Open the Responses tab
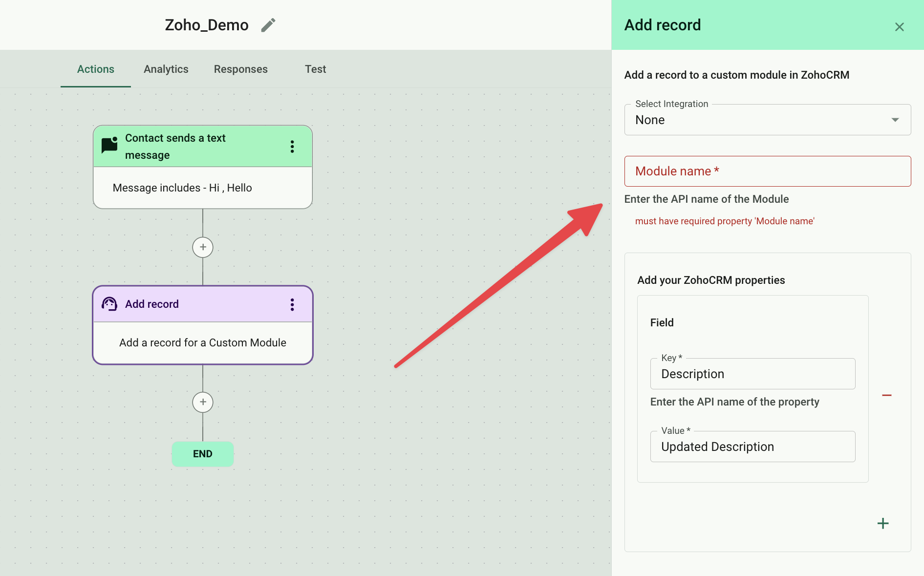Viewport: 924px width, 576px height. pos(241,69)
